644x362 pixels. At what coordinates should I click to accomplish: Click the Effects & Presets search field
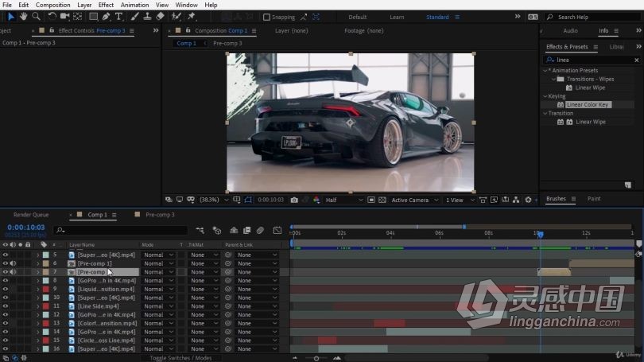tap(592, 60)
